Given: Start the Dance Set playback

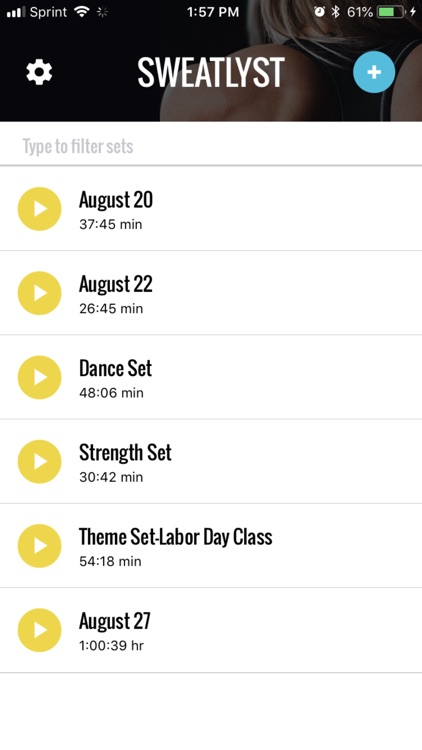Looking at the screenshot, I should pos(40,377).
